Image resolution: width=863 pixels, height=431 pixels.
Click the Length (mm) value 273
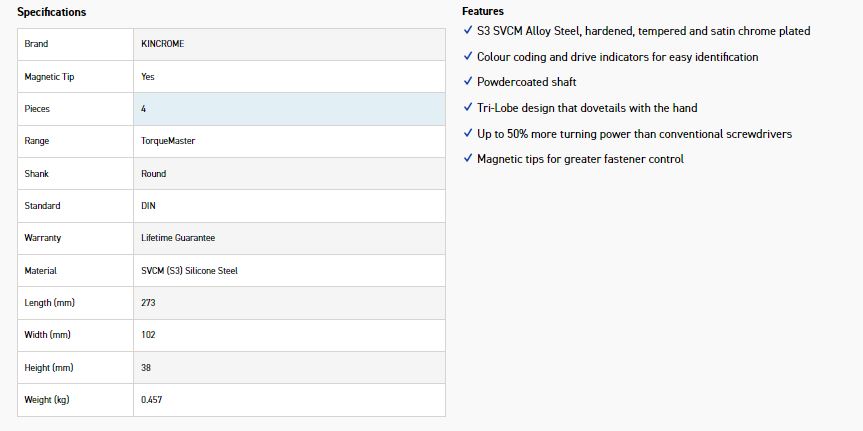(148, 303)
